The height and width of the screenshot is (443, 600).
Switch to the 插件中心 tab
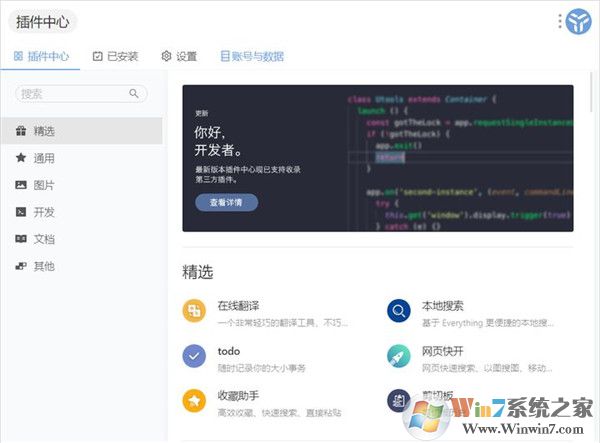(41, 57)
